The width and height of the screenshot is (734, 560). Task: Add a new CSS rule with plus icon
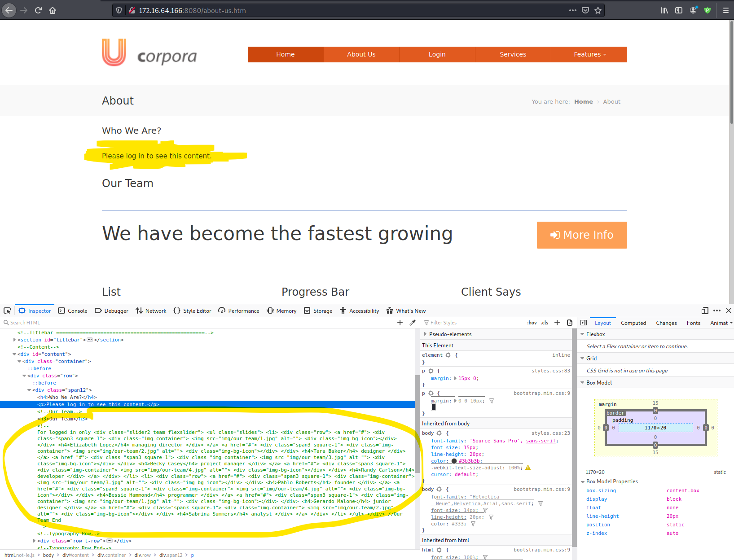[557, 323]
